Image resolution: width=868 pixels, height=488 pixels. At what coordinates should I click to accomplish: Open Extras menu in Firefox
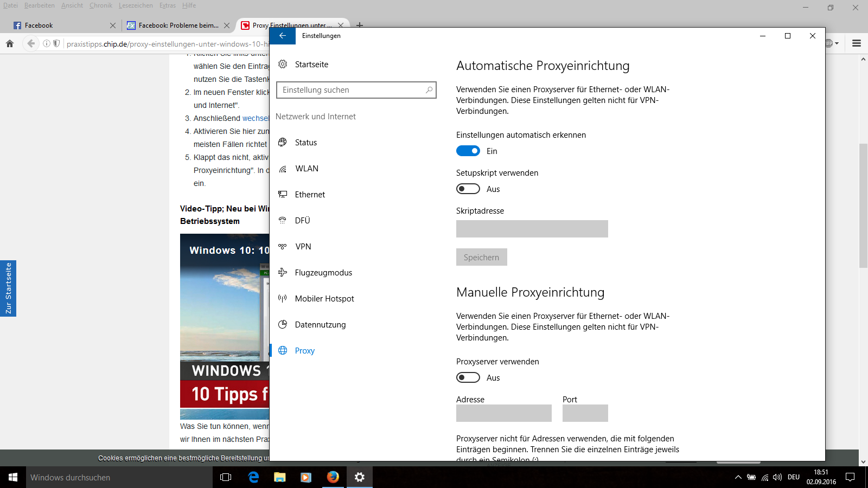click(x=168, y=5)
